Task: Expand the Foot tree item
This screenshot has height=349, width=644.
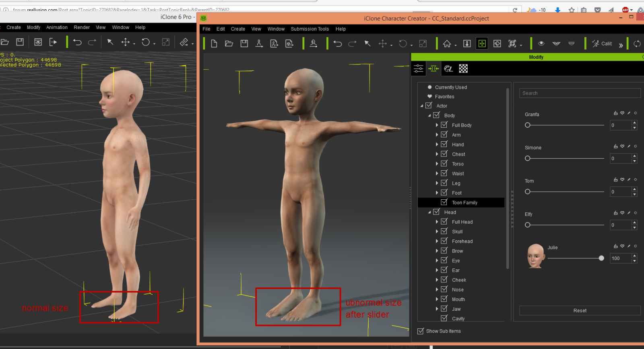Action: (x=437, y=193)
